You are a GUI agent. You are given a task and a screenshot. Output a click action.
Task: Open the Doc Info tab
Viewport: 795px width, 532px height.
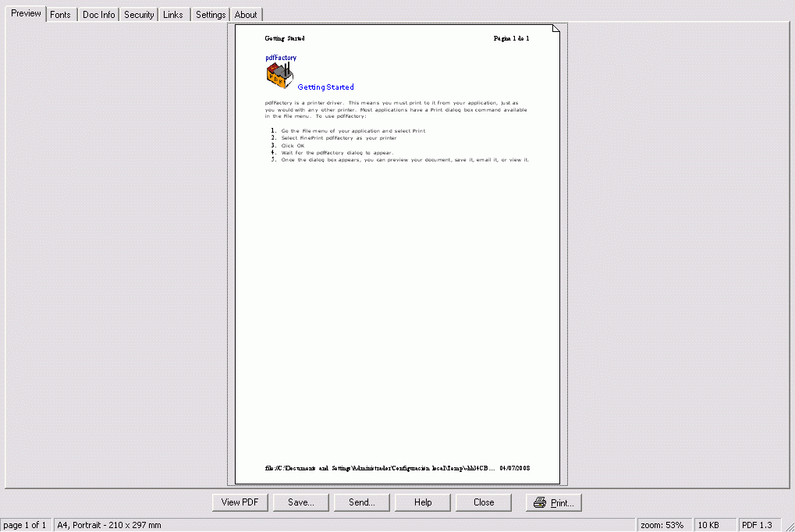click(x=99, y=15)
